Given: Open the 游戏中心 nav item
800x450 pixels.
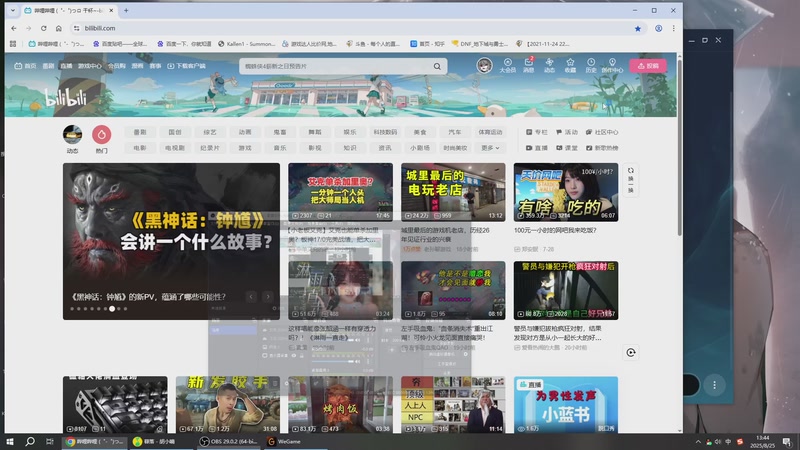Looking at the screenshot, I should coord(90,66).
